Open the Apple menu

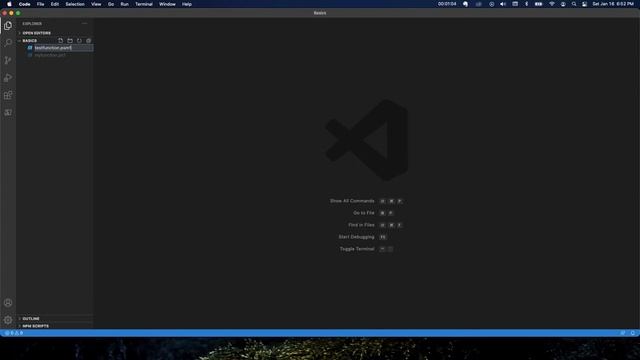[9, 4]
